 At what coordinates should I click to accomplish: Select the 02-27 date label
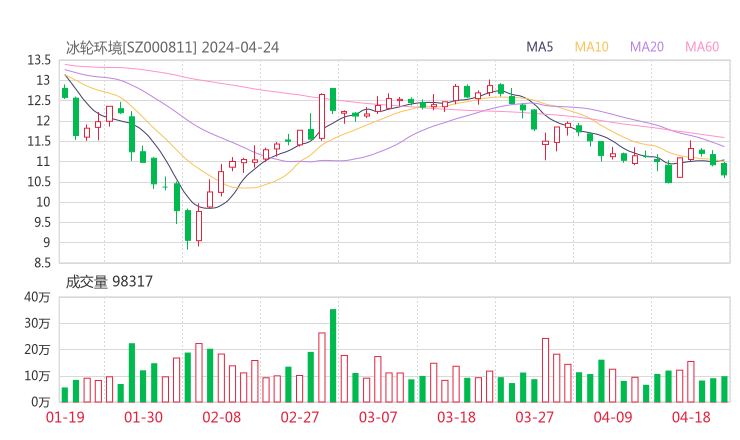coord(299,418)
